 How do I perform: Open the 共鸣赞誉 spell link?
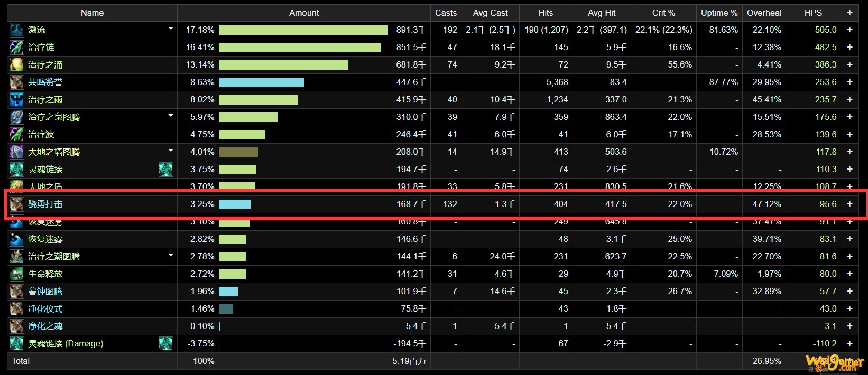pos(45,82)
